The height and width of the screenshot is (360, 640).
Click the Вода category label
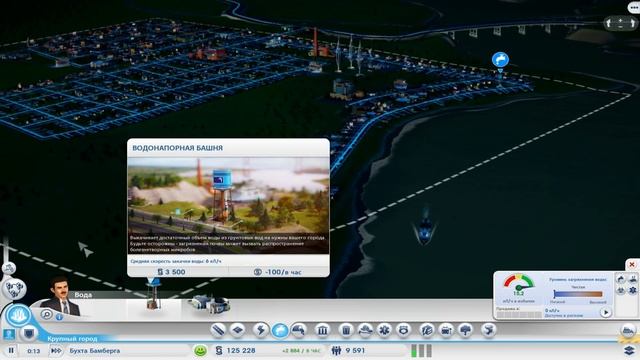pos(83,295)
